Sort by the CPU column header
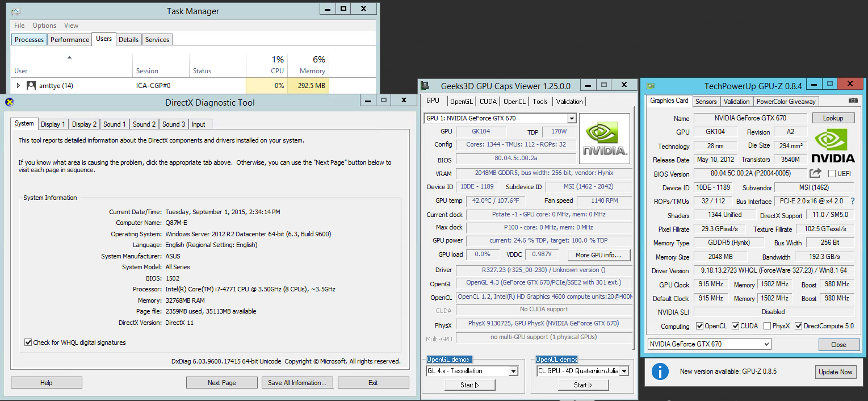Image resolution: width=868 pixels, height=401 pixels. (267, 65)
